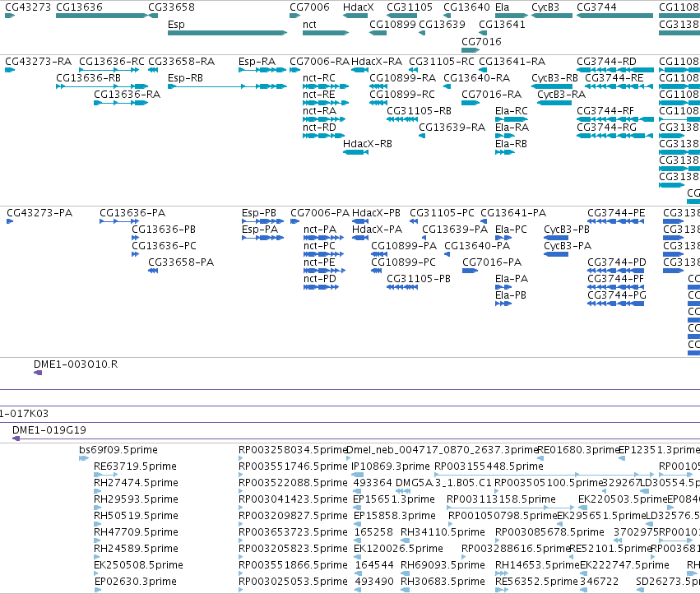This screenshot has height=594, width=700.
Task: Select the Ela-PB protein feature
Action: pyautogui.click(x=503, y=304)
